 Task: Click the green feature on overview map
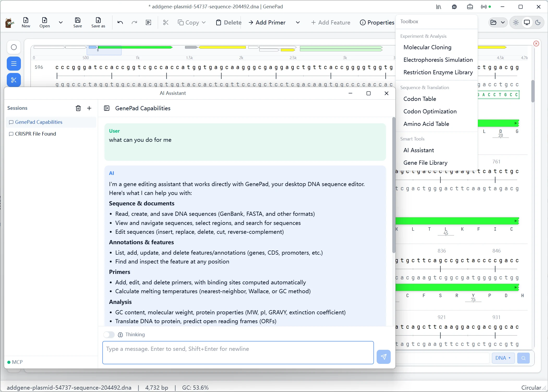135,47
